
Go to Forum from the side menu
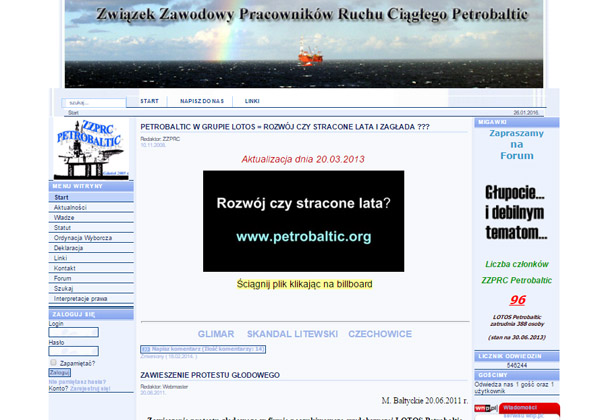[x=63, y=278]
